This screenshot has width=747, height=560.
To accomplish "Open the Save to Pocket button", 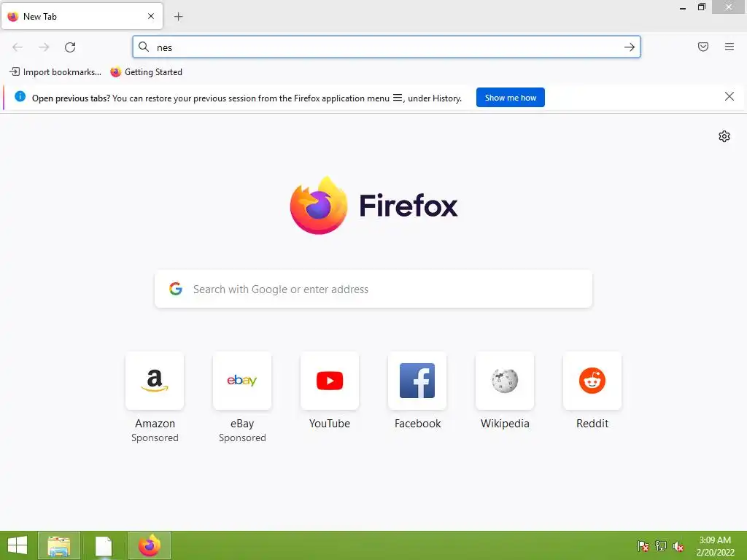I will point(703,47).
